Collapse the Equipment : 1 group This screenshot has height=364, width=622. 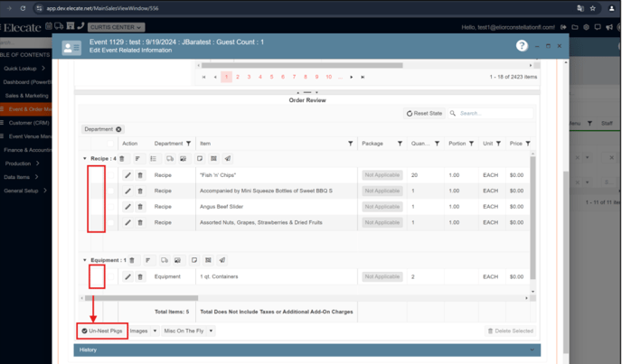coord(84,260)
